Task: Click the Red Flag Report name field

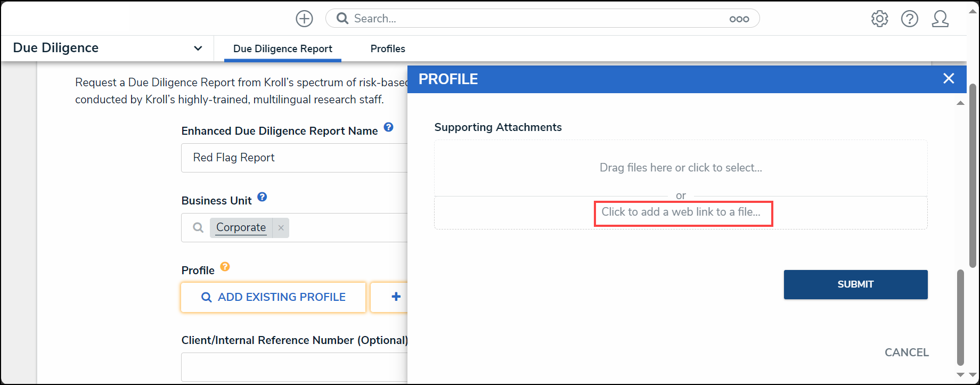Action: pyautogui.click(x=295, y=158)
